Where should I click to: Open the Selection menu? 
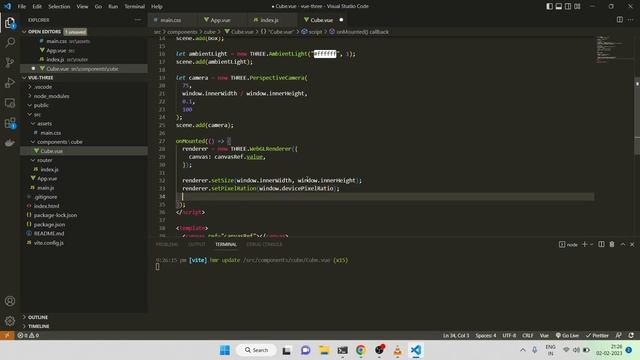[59, 6]
